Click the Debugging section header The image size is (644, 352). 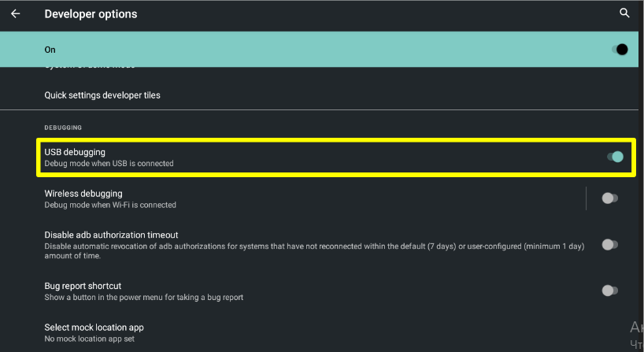63,127
